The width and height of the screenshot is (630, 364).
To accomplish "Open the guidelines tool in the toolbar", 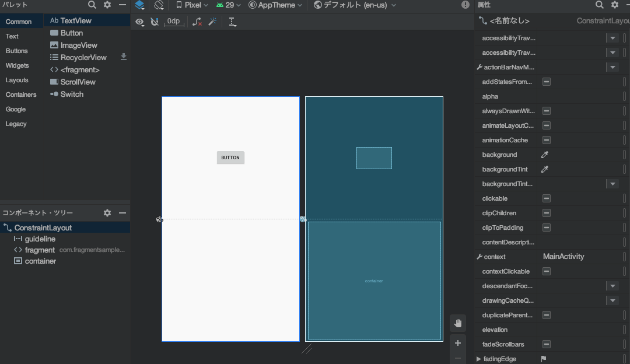I will tap(232, 22).
